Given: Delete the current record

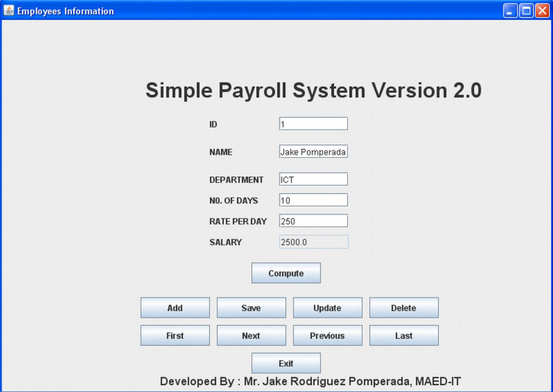Looking at the screenshot, I should 404,307.
